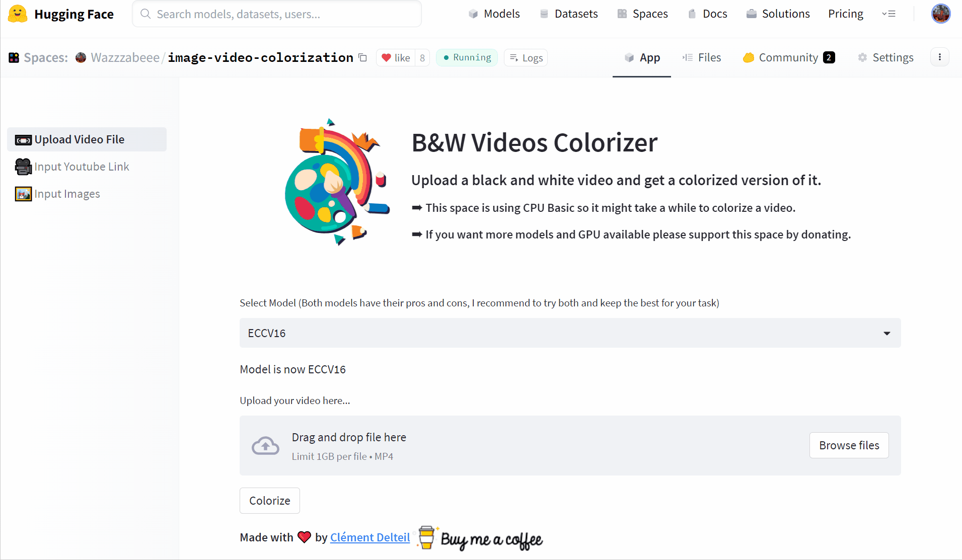Focus the search models input field
The image size is (962, 560).
tap(277, 14)
